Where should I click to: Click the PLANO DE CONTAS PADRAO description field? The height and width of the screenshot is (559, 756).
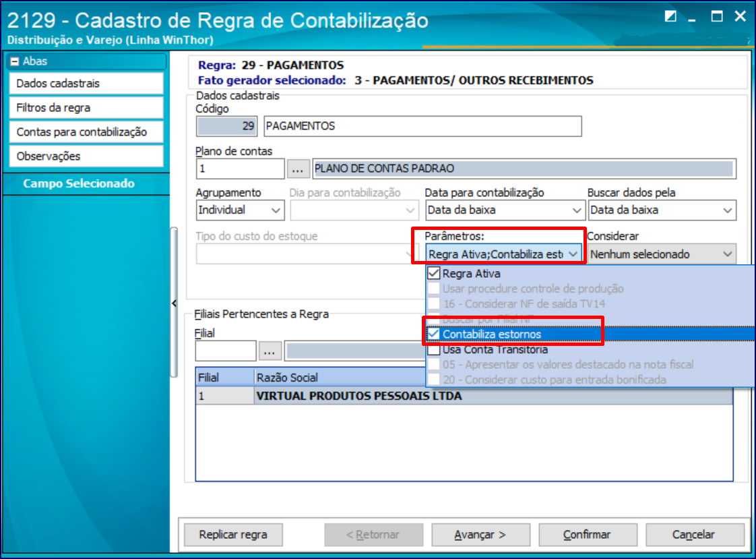pos(524,169)
